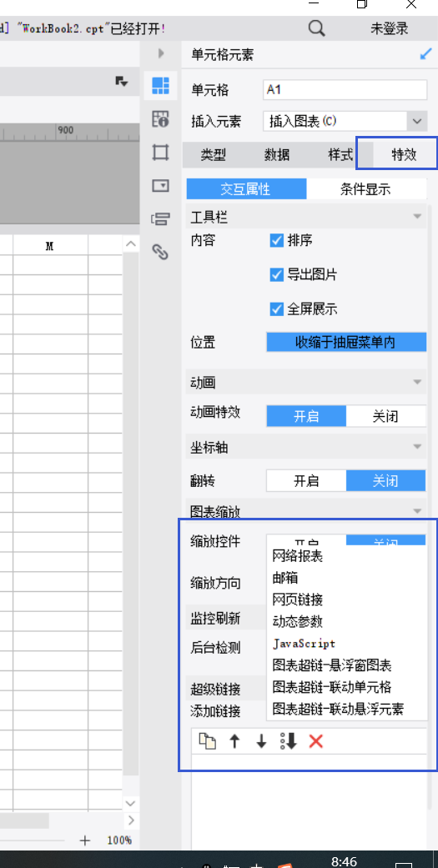Select the 条件显示 sub-tab

(366, 189)
